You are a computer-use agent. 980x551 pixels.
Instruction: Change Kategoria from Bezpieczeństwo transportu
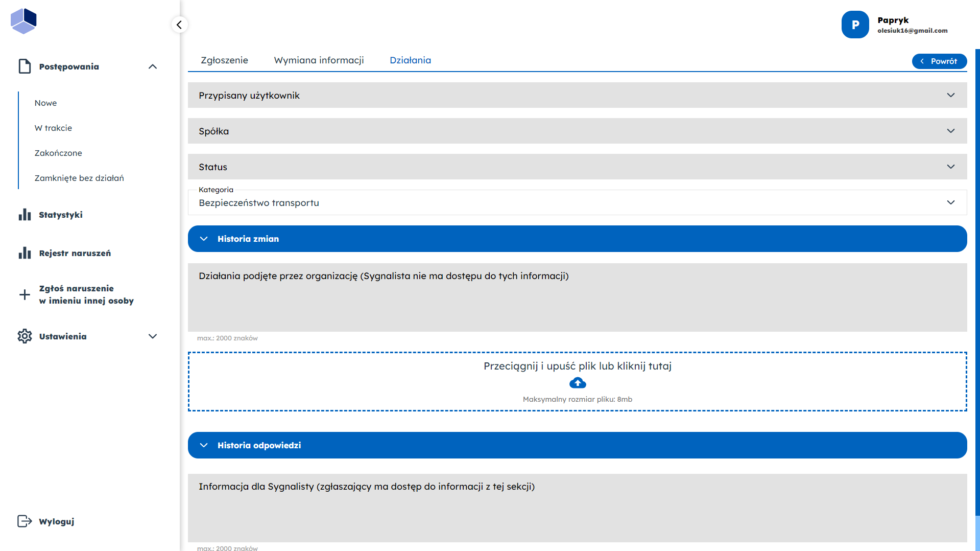click(x=577, y=203)
